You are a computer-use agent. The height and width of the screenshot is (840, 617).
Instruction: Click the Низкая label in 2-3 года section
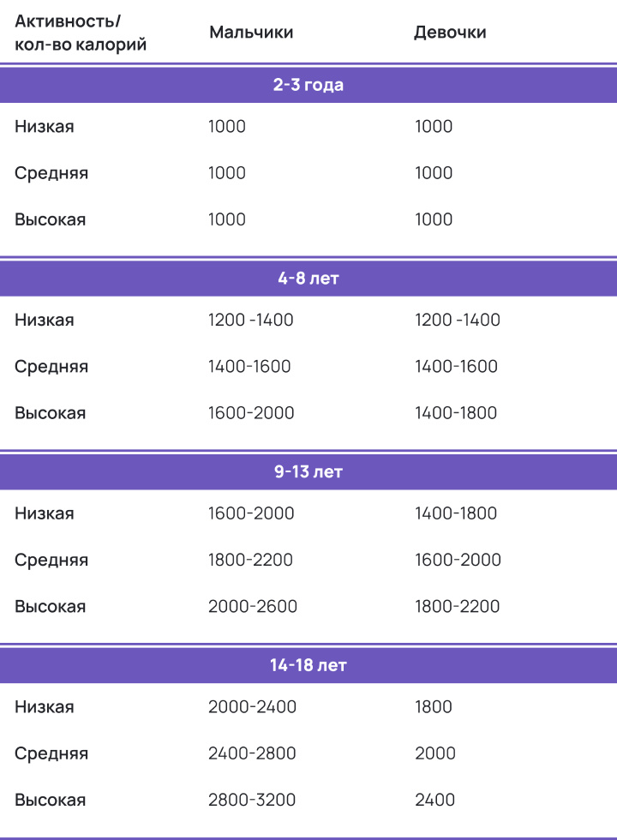pos(45,127)
